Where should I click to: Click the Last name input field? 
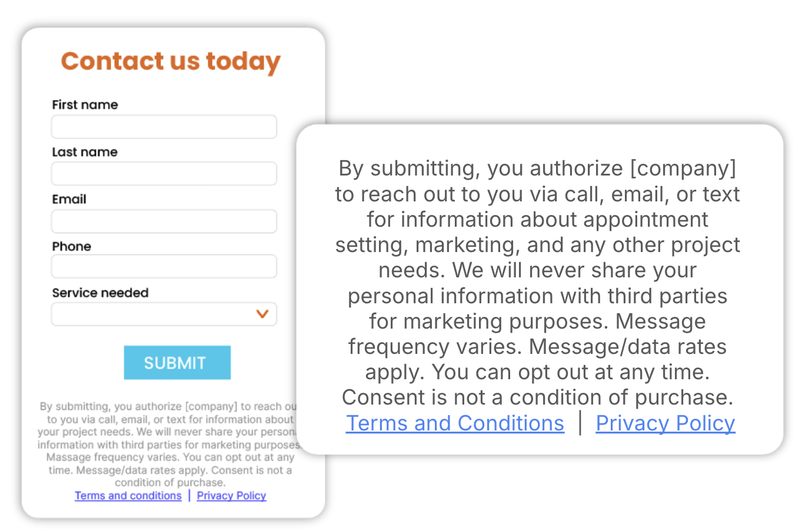point(164,174)
